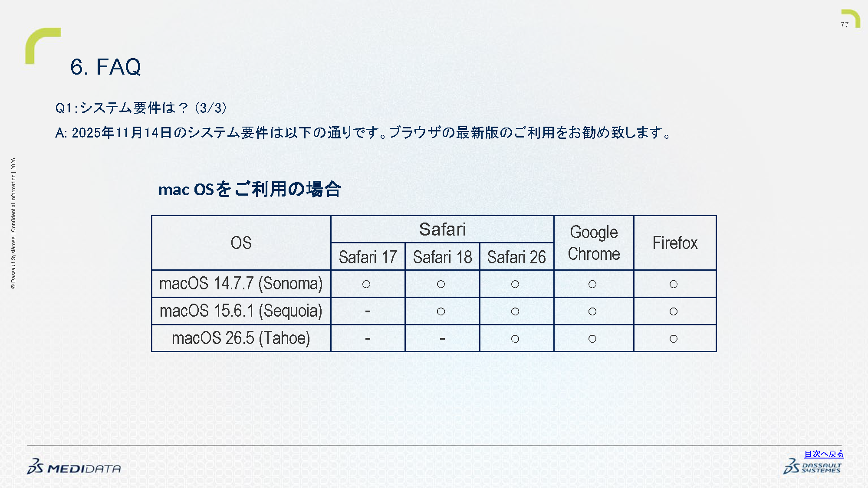Select the circle for Sonoma under Google Chrome

(592, 284)
